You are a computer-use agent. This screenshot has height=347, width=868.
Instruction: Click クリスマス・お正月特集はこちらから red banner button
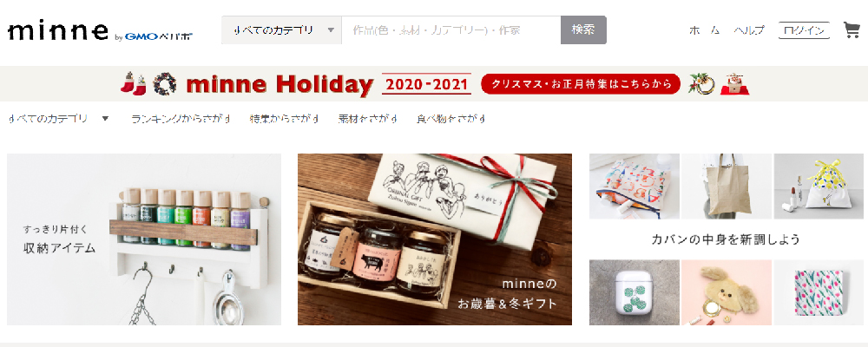pyautogui.click(x=581, y=83)
